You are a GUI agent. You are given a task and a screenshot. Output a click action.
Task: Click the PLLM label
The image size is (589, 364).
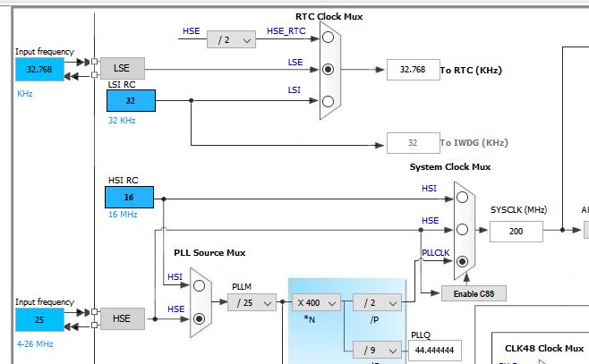[x=242, y=287]
